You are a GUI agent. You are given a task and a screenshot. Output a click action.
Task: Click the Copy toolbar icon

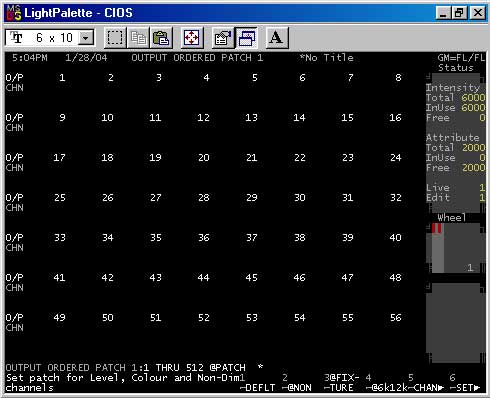click(x=138, y=38)
